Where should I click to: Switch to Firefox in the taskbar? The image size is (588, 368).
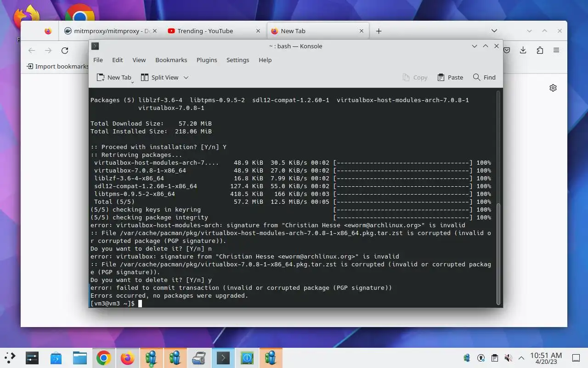point(127,357)
